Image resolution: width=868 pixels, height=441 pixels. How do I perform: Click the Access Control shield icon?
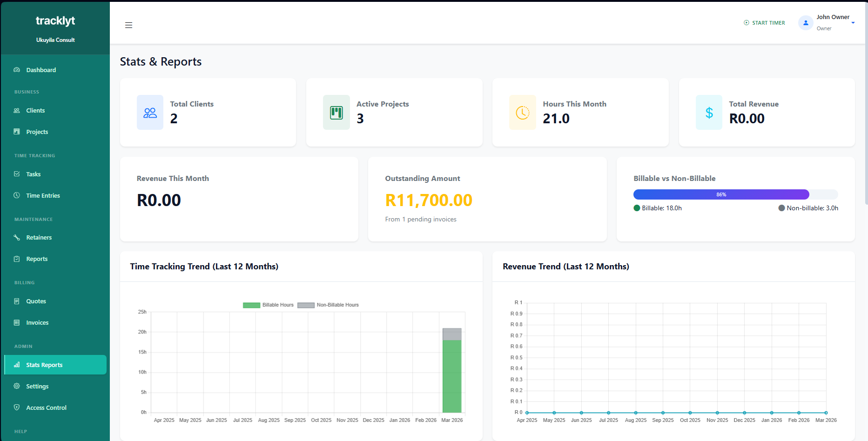point(17,408)
